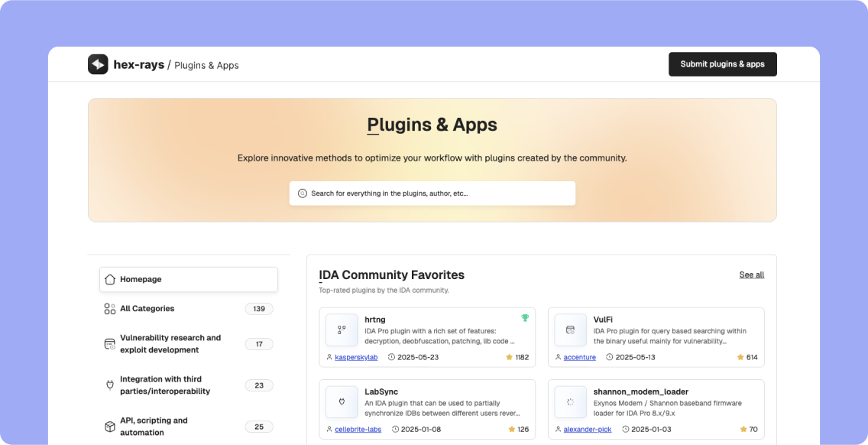The image size is (868, 445).
Task: Select Integration with third parties/interoperability category
Action: 165,385
